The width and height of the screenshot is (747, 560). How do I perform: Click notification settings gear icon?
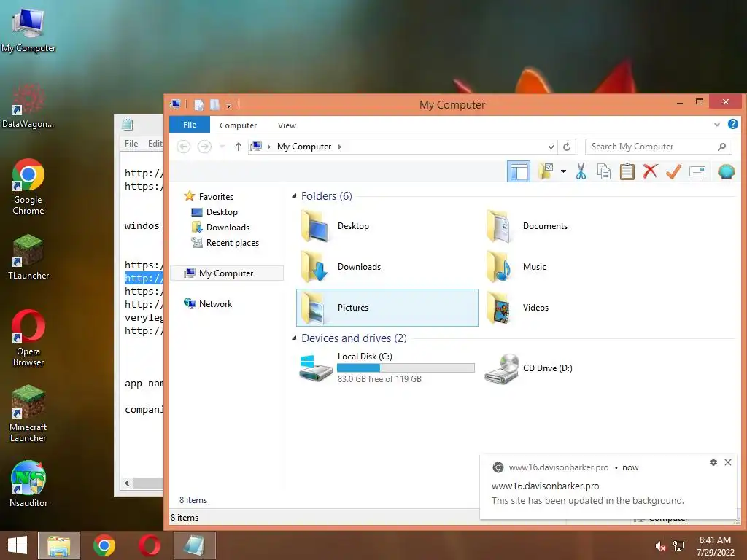click(713, 462)
